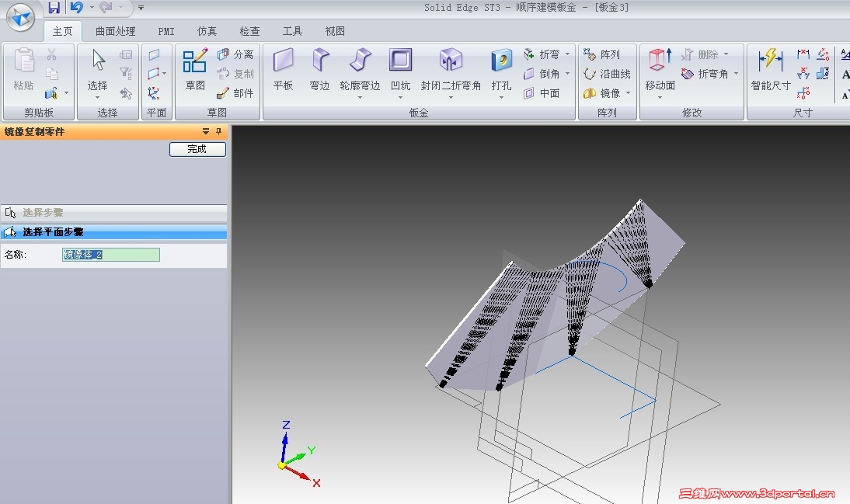
Task: Open the customize quick access dropdown
Action: click(x=141, y=8)
